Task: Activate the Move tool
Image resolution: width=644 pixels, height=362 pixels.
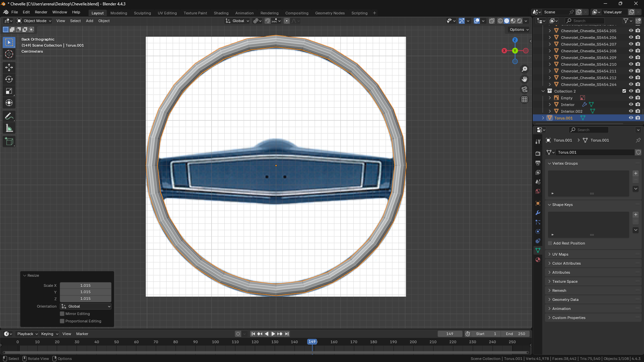Action: click(x=9, y=67)
